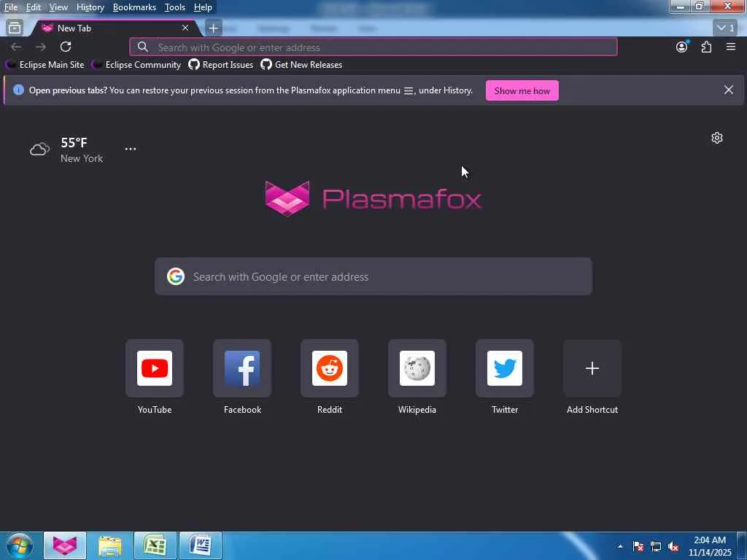Open the Edit menu
Viewport: 747px width, 560px height.
click(x=34, y=7)
